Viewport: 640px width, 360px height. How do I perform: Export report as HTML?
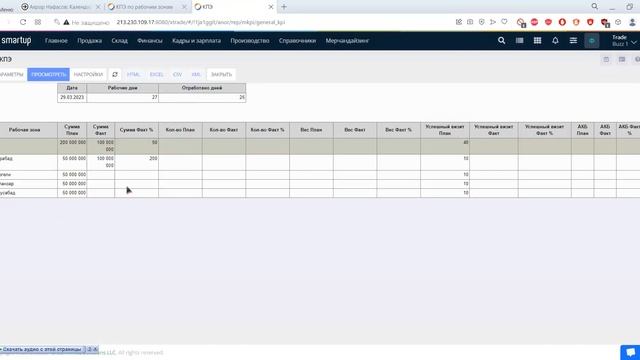pyautogui.click(x=133, y=74)
